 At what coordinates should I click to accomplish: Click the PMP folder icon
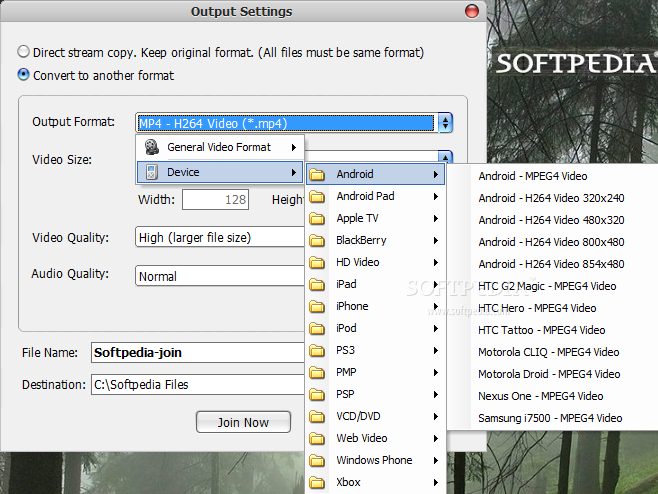coord(317,372)
